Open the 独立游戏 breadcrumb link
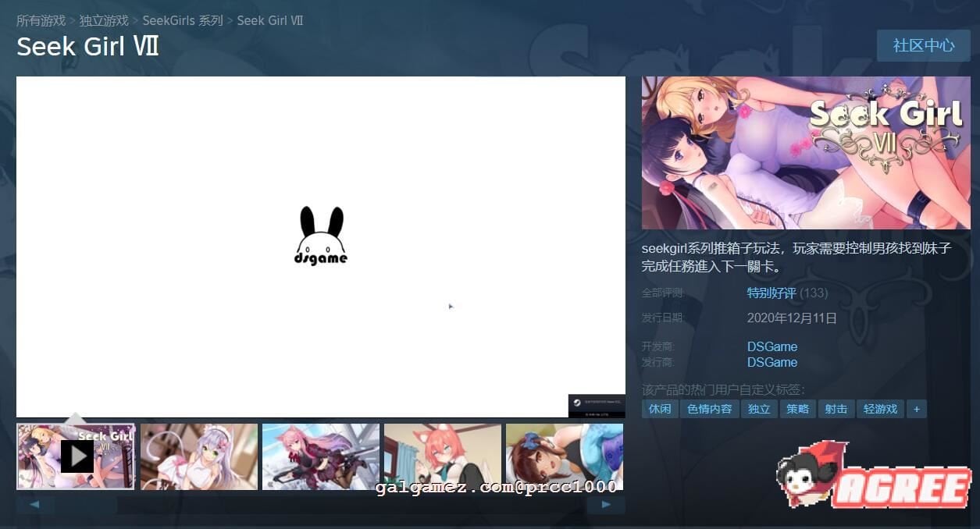 click(103, 20)
